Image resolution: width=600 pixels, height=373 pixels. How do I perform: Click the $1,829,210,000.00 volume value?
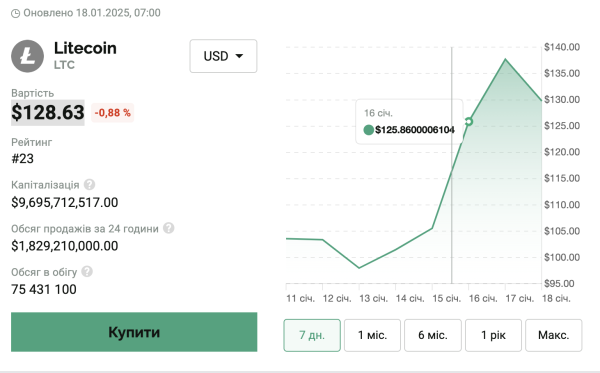tap(65, 246)
